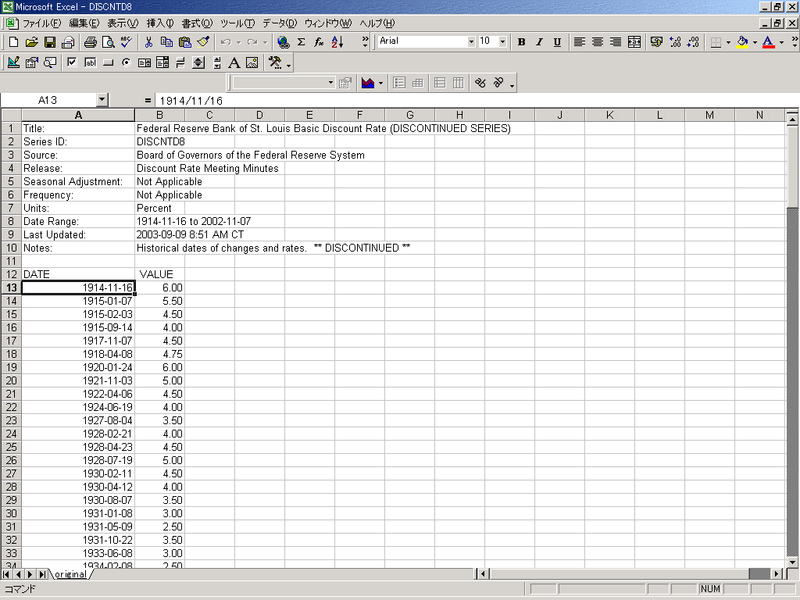The height and width of the screenshot is (600, 800).
Task: Open the 挿入(I) menu
Action: coord(160,23)
